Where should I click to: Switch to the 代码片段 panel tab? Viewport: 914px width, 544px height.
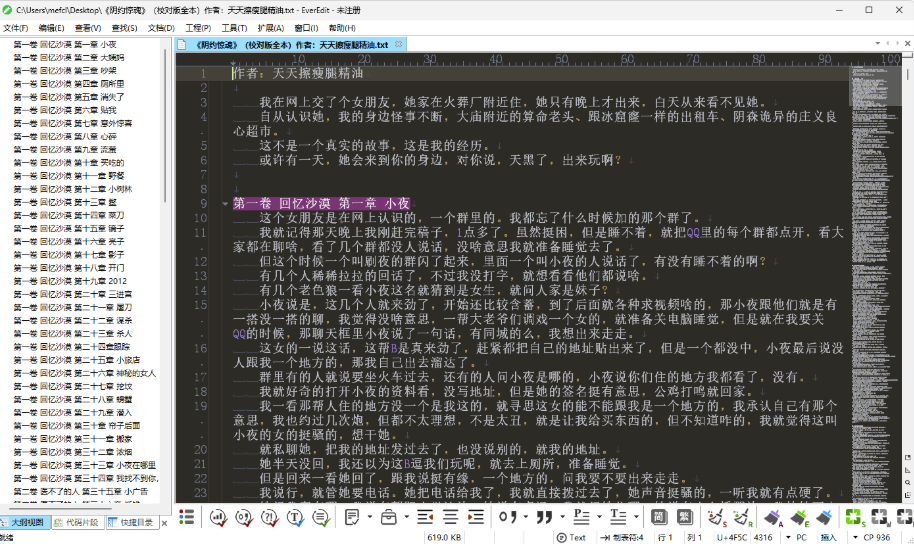coord(76,522)
